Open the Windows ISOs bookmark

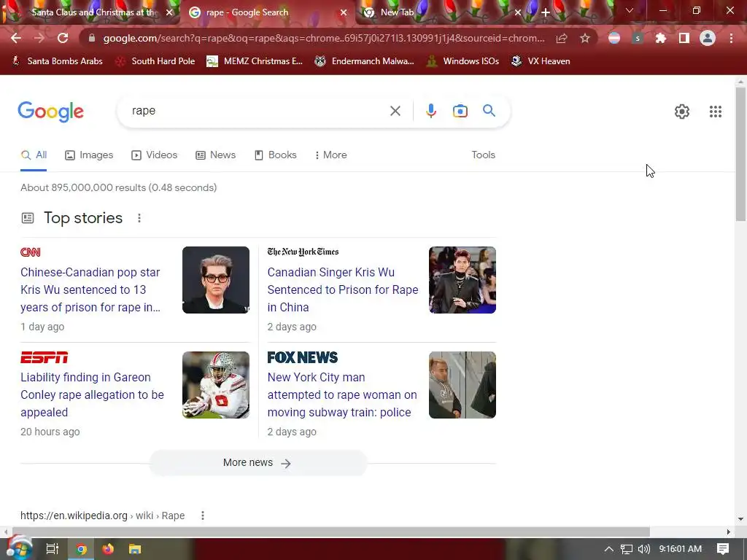462,61
